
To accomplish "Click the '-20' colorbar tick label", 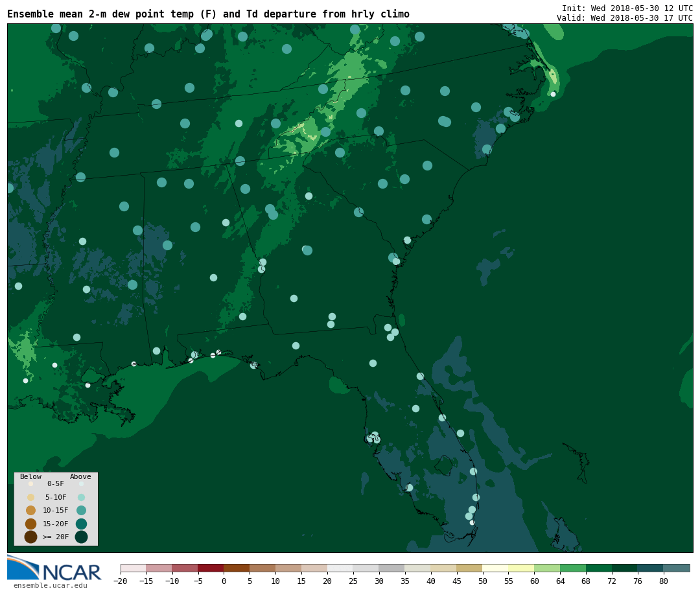I will 120,581.
